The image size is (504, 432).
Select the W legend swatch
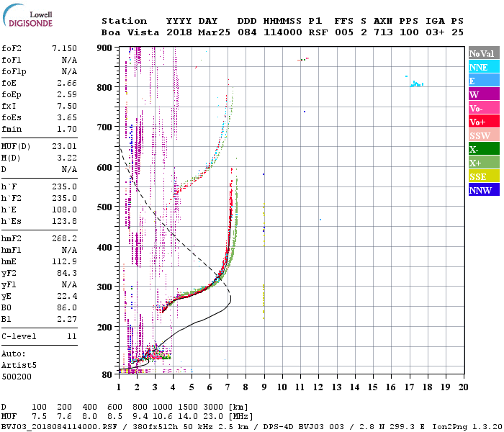[x=484, y=94]
